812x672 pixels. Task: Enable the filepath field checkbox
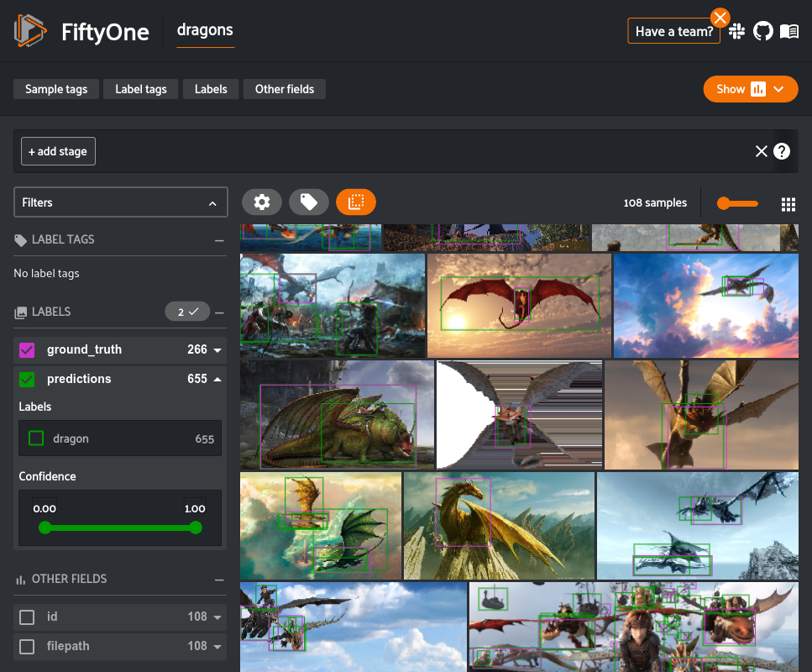click(x=27, y=647)
